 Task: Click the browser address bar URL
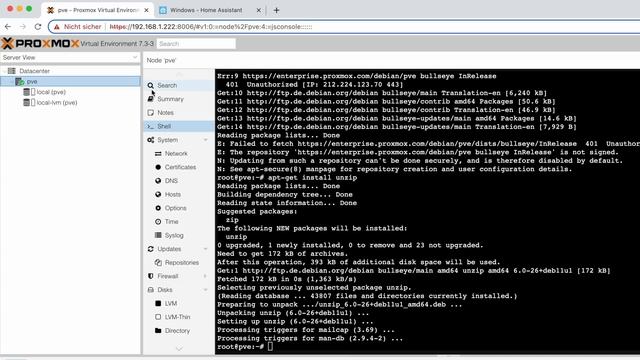[x=211, y=27]
